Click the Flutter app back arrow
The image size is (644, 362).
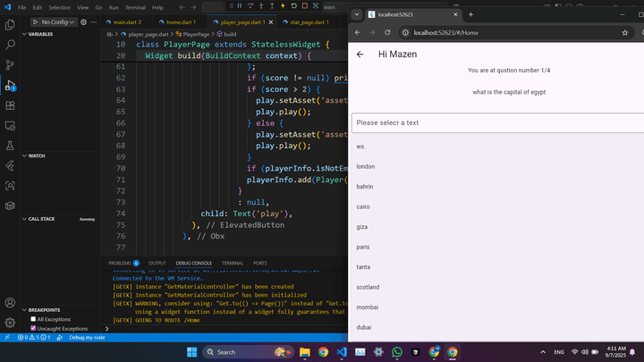360,55
